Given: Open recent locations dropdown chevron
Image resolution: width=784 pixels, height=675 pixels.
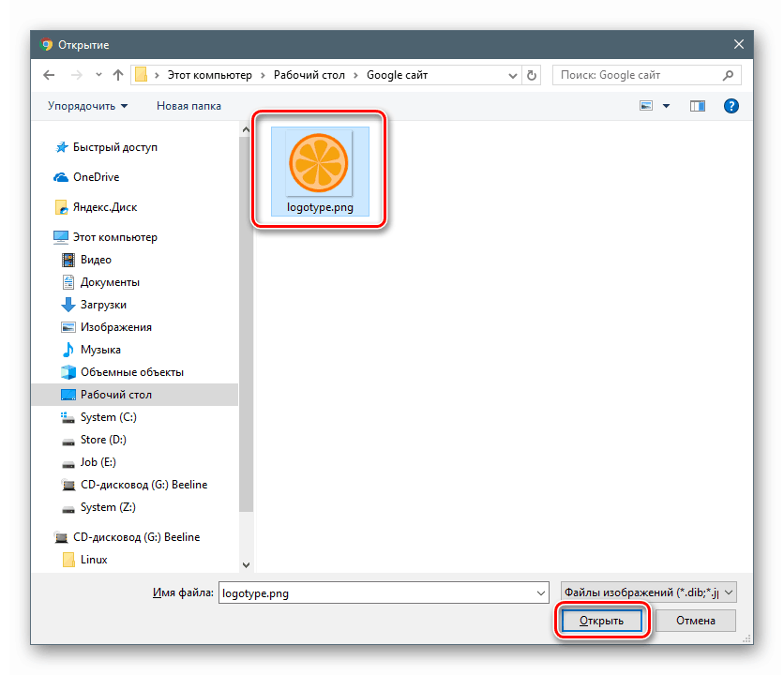Looking at the screenshot, I should 98,75.
